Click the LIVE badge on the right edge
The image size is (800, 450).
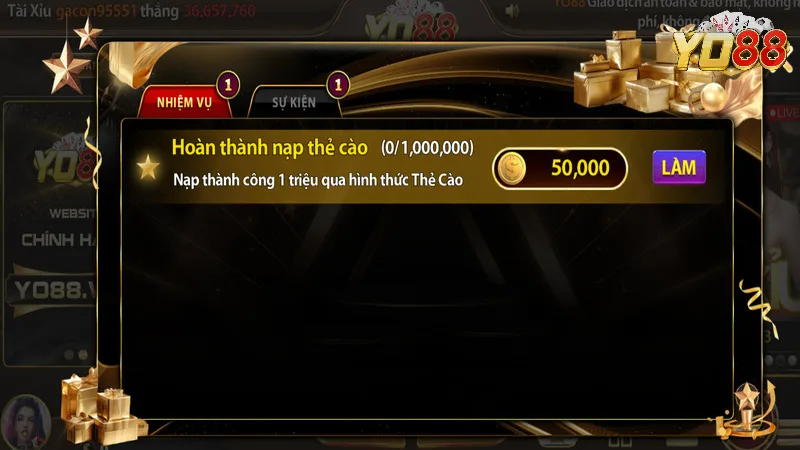point(784,113)
